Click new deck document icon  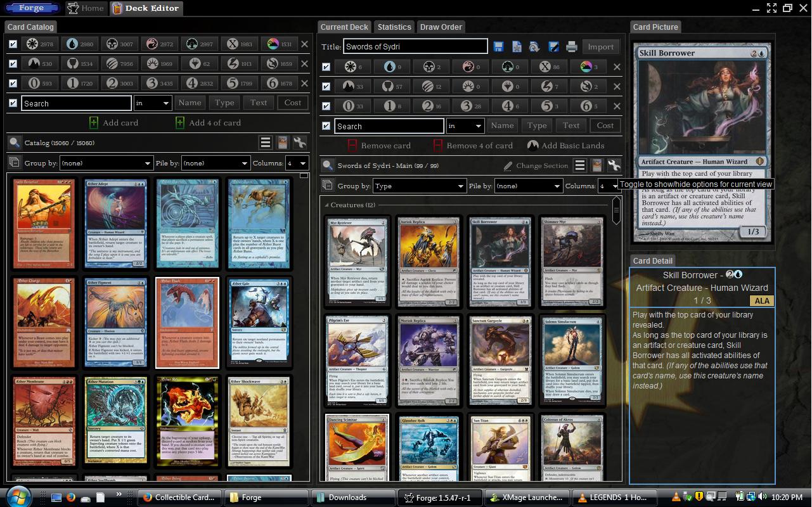click(517, 46)
